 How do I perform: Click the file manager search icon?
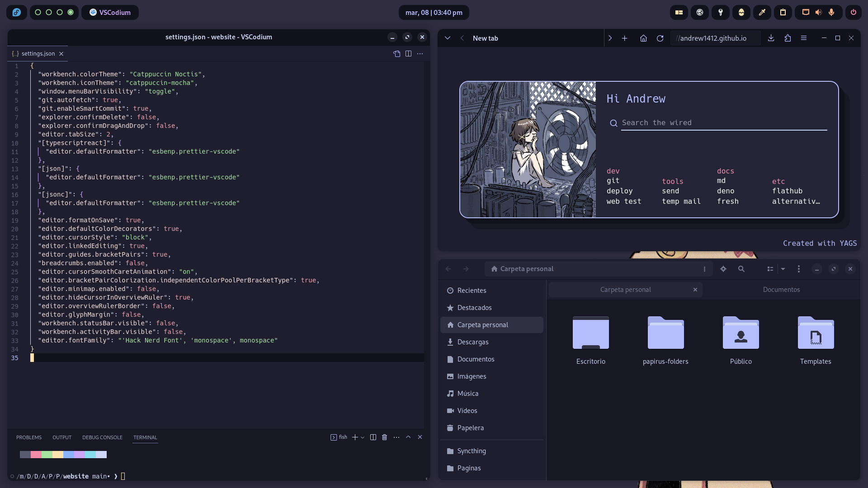(741, 269)
